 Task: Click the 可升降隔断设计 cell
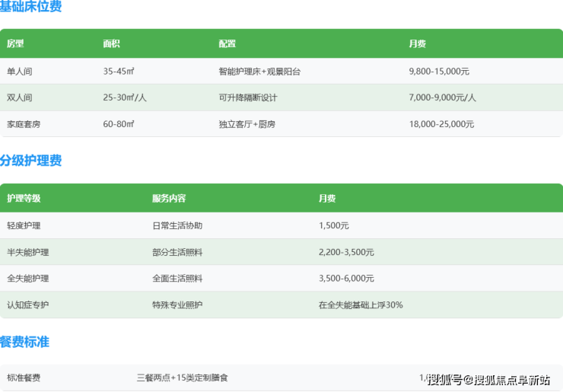coord(248,97)
